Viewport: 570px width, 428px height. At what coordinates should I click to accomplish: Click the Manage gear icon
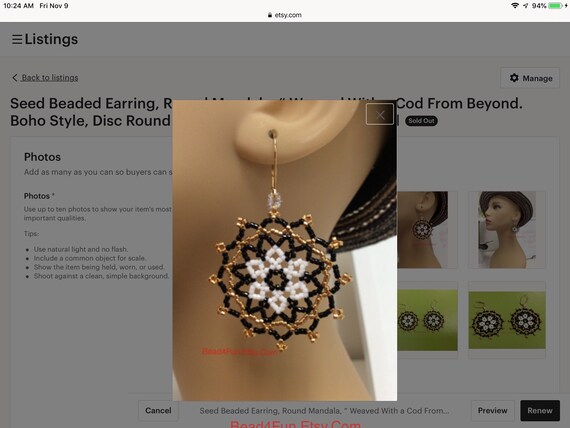pyautogui.click(x=514, y=78)
